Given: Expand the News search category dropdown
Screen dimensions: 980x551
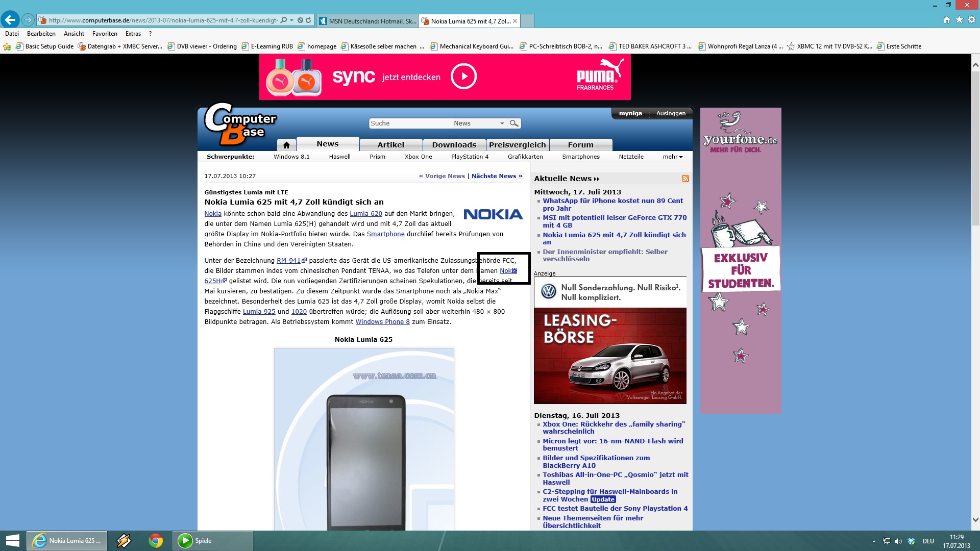Looking at the screenshot, I should pyautogui.click(x=502, y=123).
